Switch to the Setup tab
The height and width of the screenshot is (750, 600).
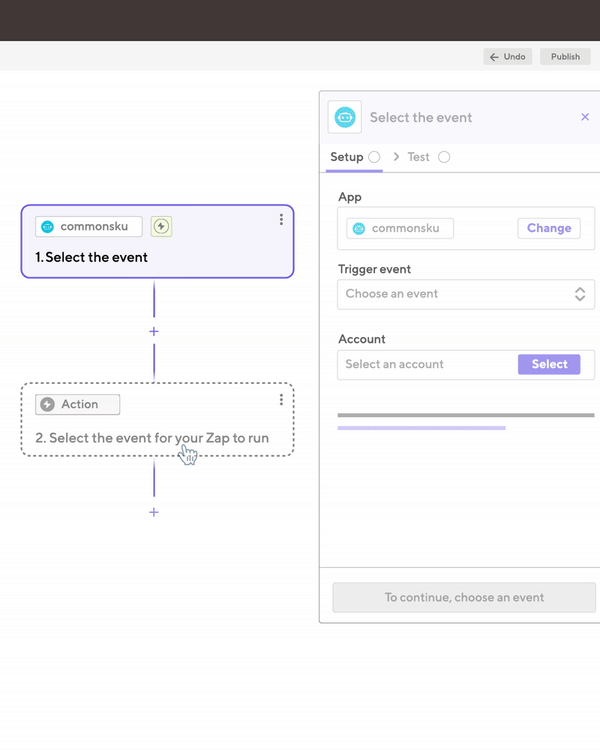[x=346, y=157]
